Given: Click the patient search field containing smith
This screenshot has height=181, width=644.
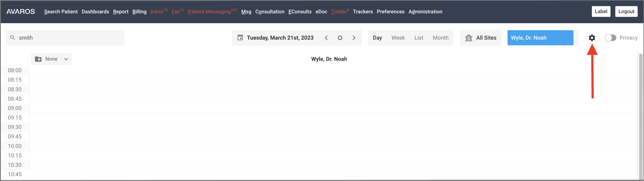Looking at the screenshot, I should point(65,38).
